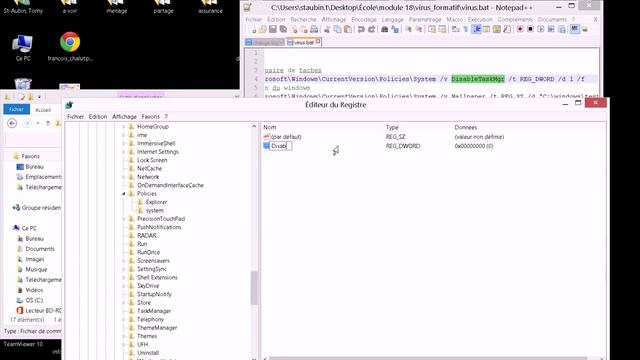This screenshot has width=640, height=360.
Task: Select Musique in File Explorer sidebar
Action: click(x=36, y=269)
